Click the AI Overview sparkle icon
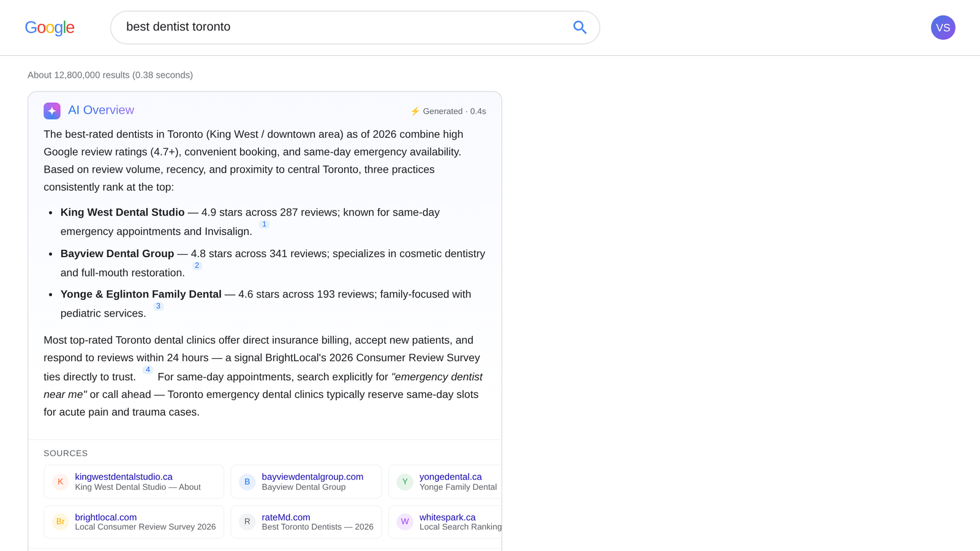The image size is (980, 551). (52, 111)
